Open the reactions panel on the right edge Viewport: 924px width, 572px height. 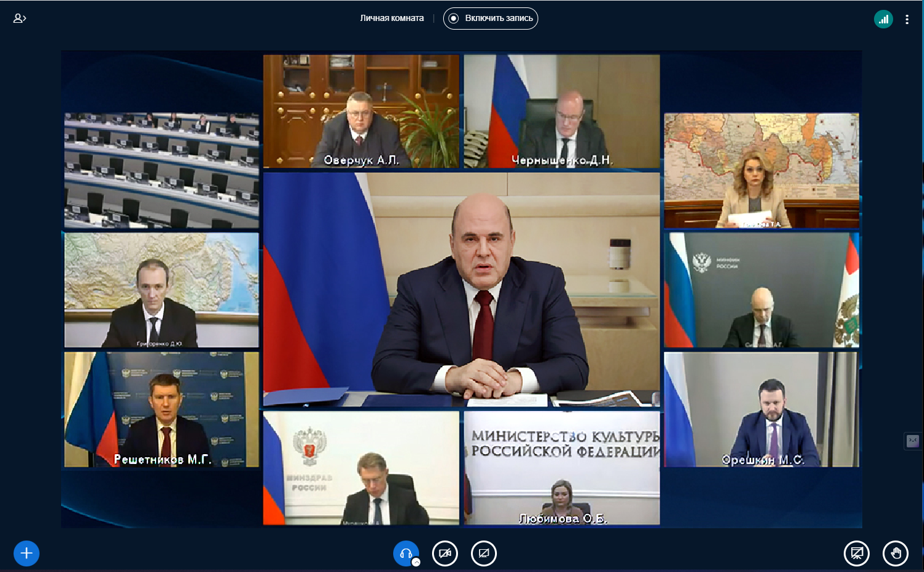pos(914,440)
